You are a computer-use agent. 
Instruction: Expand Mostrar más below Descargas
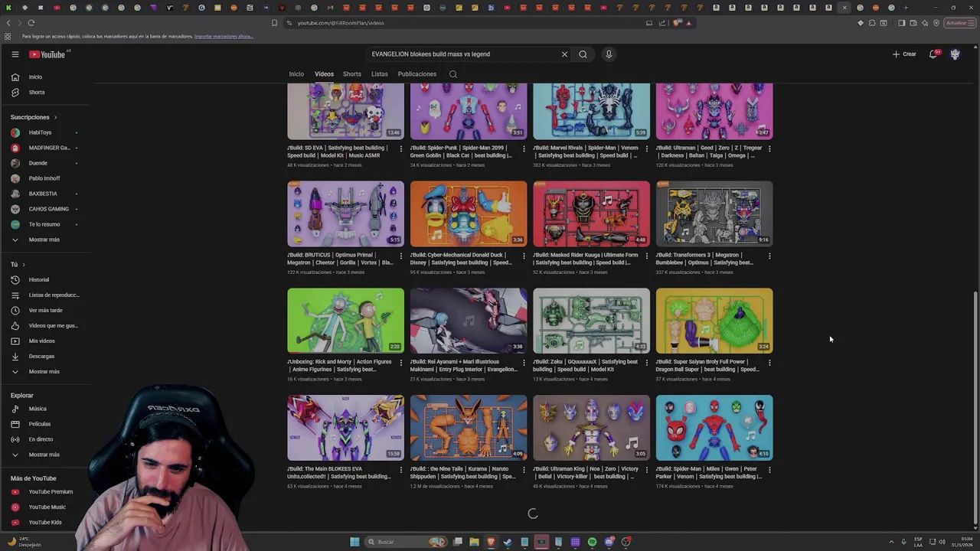(46, 371)
